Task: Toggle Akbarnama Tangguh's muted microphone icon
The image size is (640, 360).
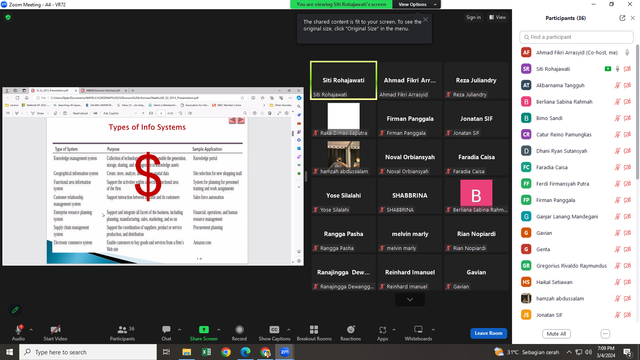Action: tap(618, 85)
